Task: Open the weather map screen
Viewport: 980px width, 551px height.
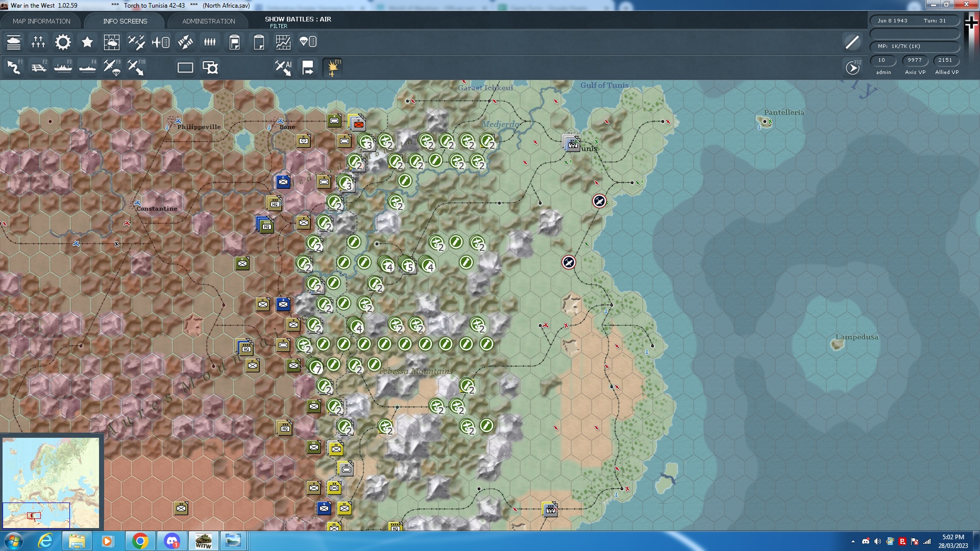Action: coord(111,42)
